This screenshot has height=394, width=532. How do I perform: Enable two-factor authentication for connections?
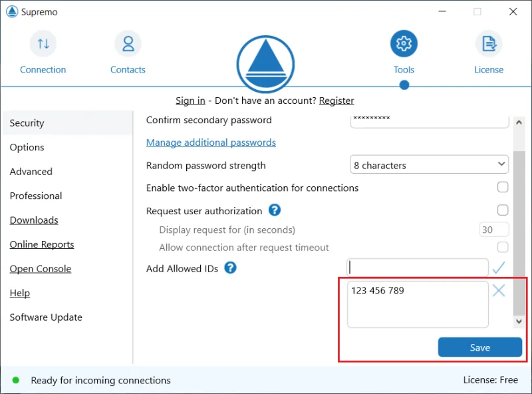point(503,187)
